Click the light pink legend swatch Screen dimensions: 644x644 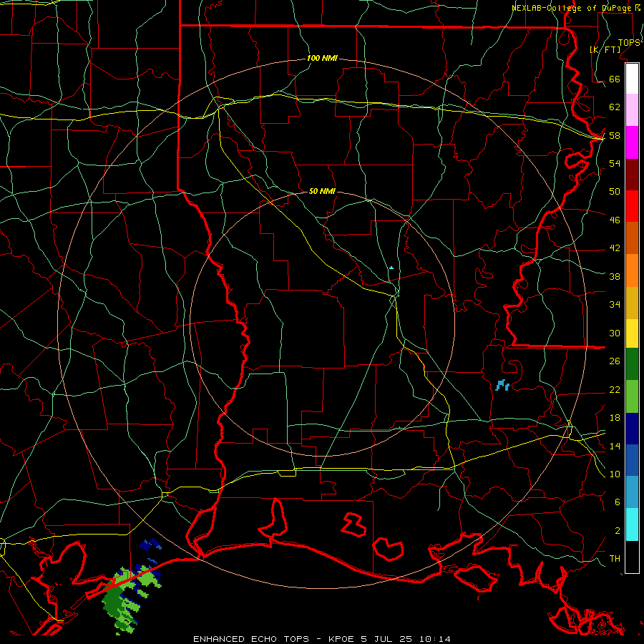click(x=632, y=110)
